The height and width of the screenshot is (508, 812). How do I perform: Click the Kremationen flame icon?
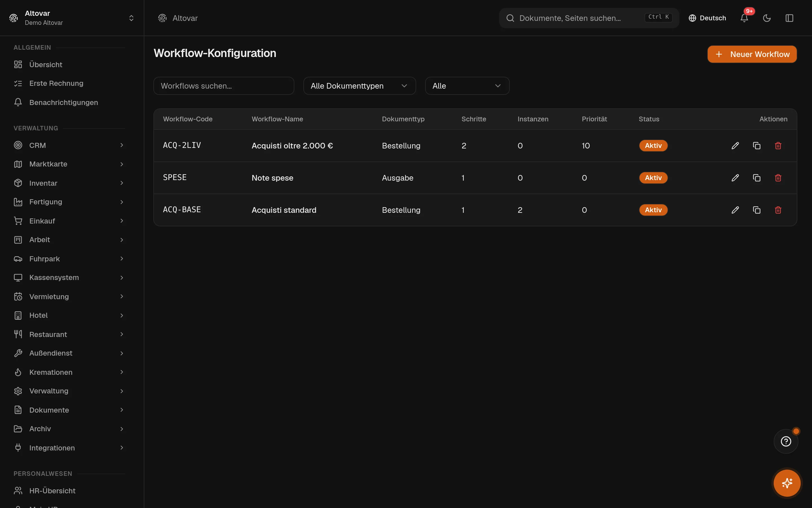coord(18,372)
